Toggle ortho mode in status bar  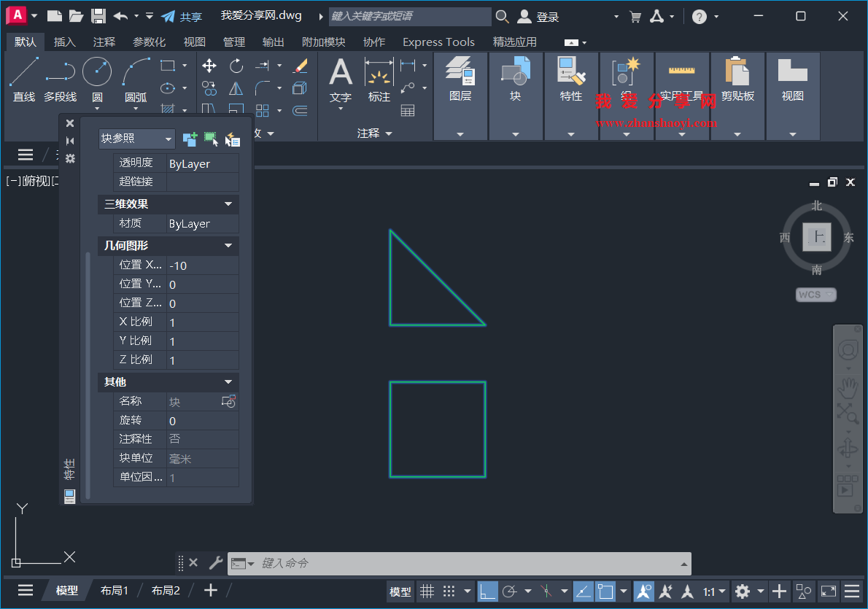(487, 591)
